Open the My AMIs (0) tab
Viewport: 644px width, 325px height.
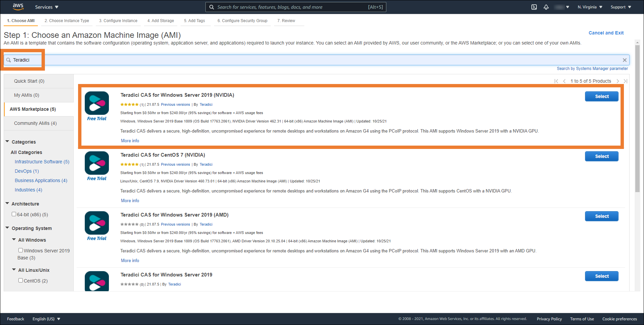[x=39, y=95]
